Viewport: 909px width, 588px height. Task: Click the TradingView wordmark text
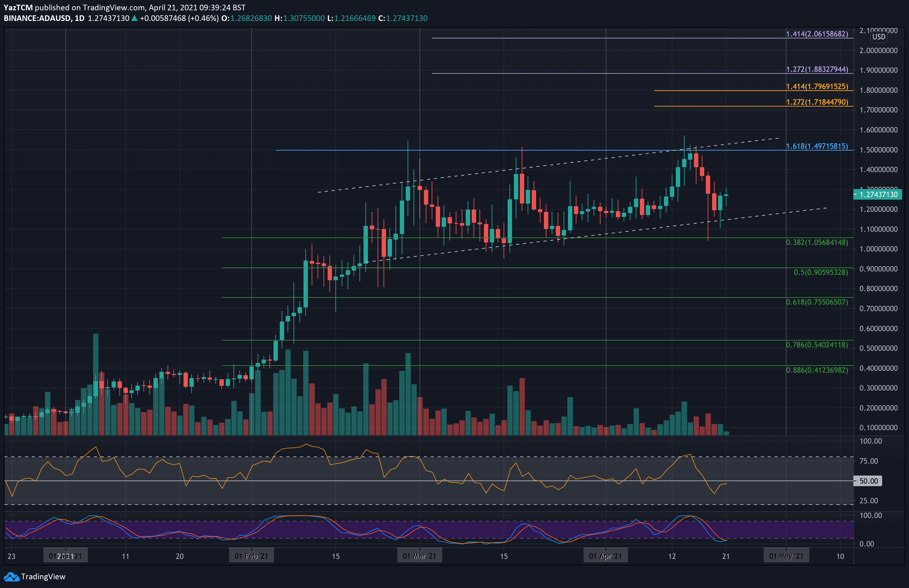pos(43,576)
